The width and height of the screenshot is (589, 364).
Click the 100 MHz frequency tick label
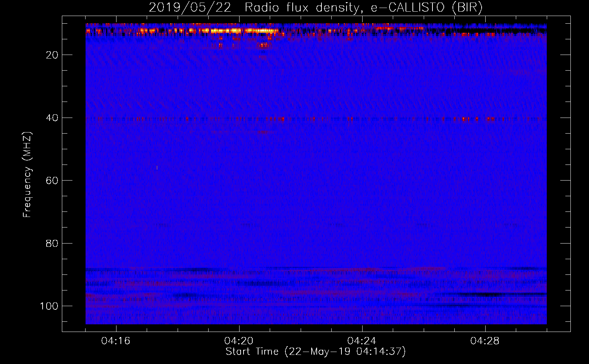(49, 306)
